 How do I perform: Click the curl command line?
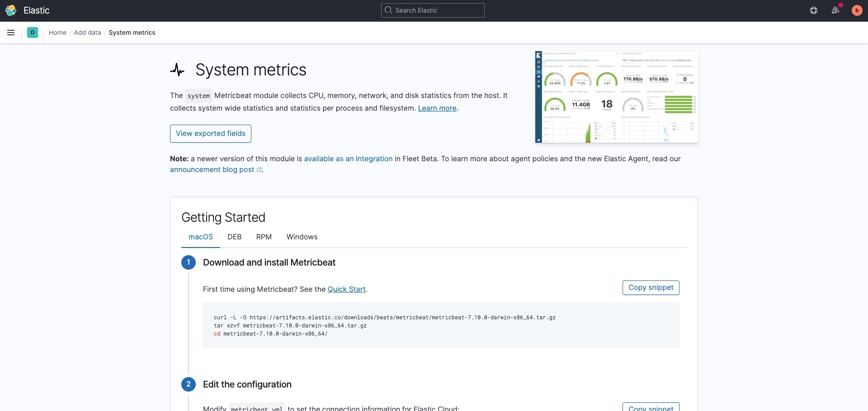(x=385, y=318)
